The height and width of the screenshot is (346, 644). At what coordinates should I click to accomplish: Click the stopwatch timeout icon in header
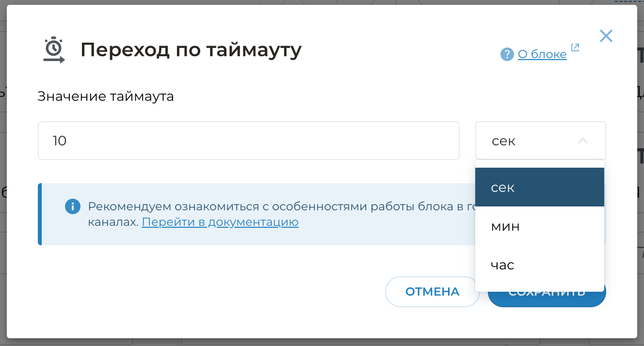point(54,50)
